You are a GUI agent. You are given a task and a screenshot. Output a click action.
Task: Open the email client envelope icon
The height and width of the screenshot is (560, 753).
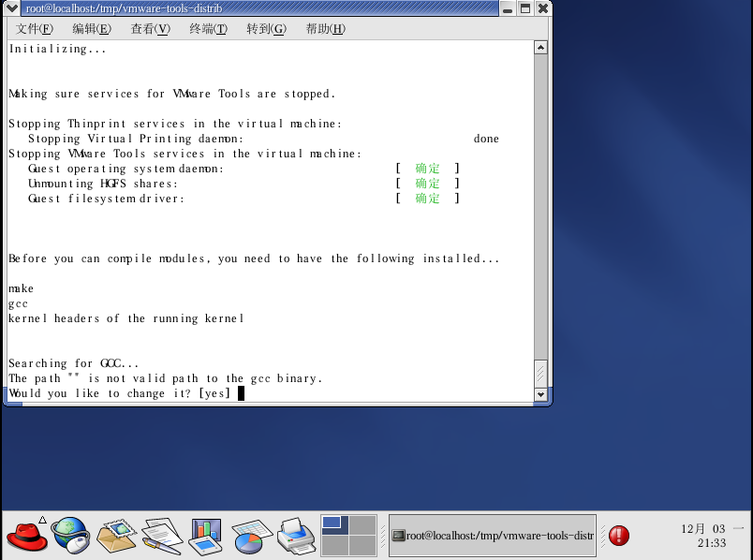click(116, 535)
